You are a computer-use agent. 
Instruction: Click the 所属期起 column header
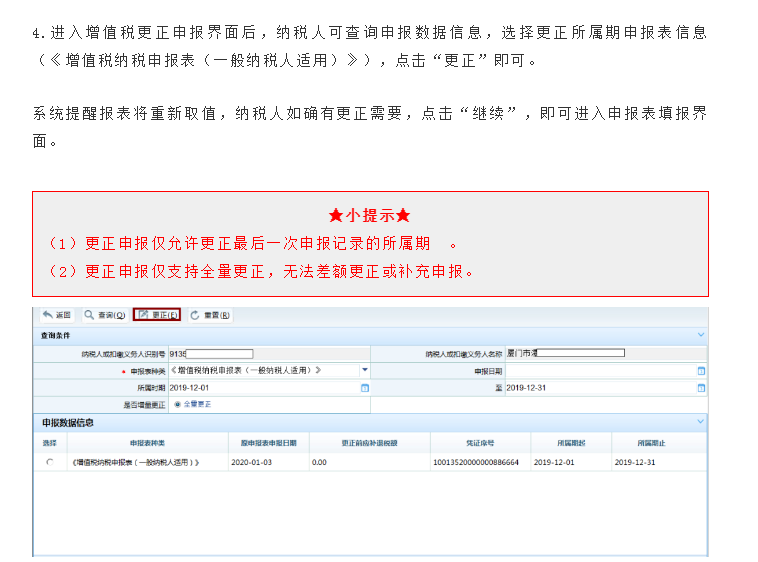coord(571,443)
